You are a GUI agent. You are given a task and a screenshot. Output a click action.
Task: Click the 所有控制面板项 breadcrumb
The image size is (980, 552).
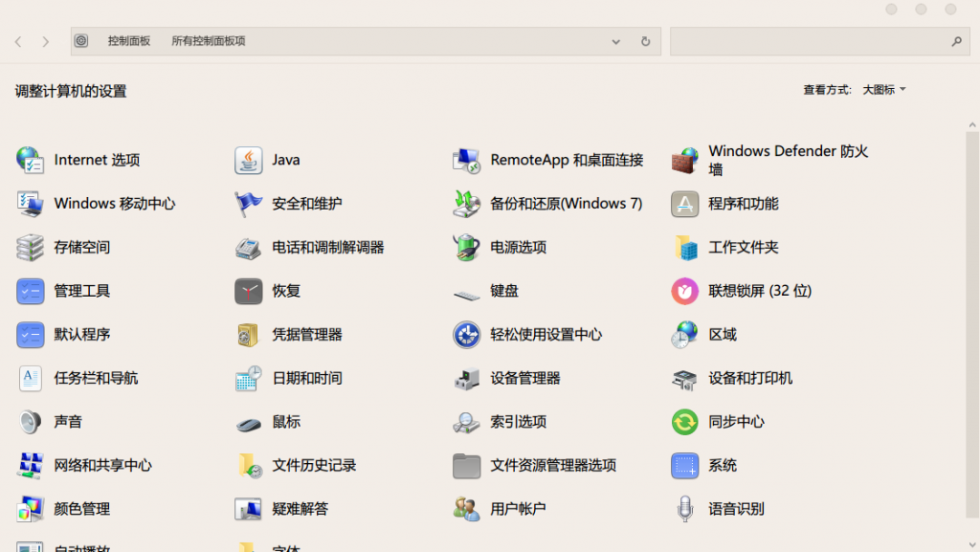pos(208,41)
